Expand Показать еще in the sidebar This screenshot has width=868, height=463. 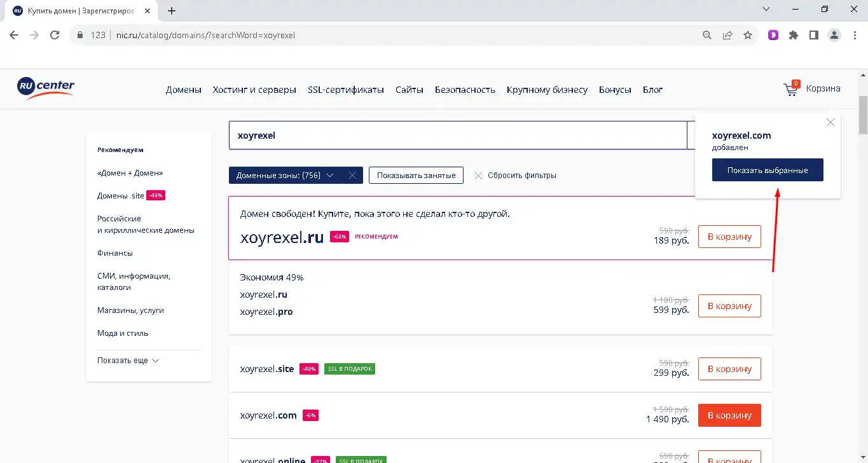tap(128, 361)
